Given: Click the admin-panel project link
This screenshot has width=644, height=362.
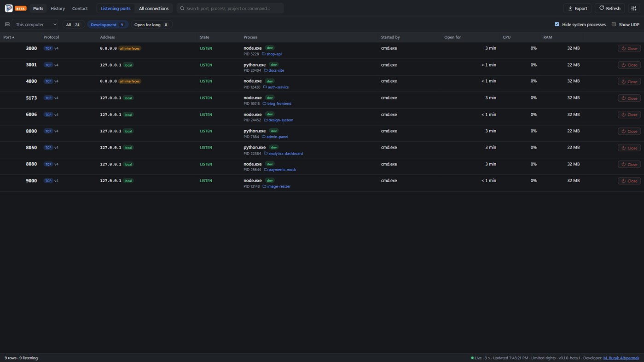Looking at the screenshot, I should click(x=275, y=137).
